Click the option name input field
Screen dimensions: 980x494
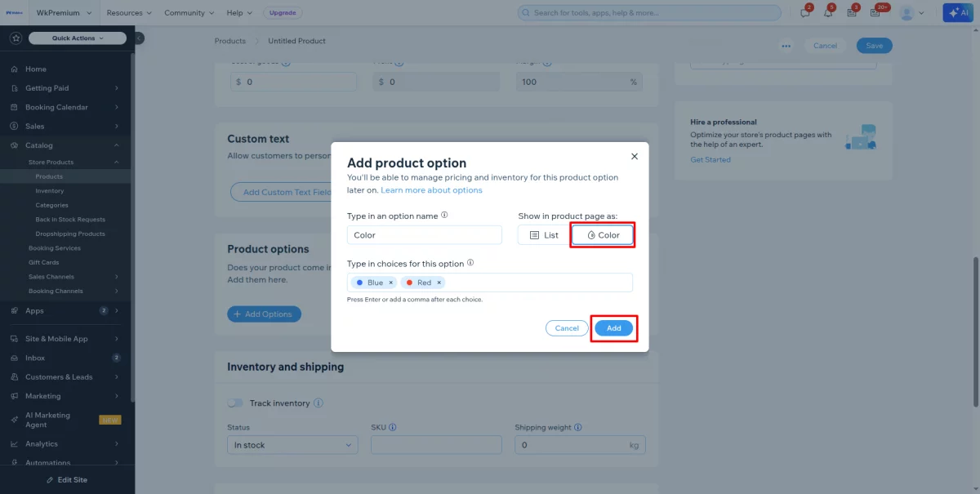tap(424, 235)
